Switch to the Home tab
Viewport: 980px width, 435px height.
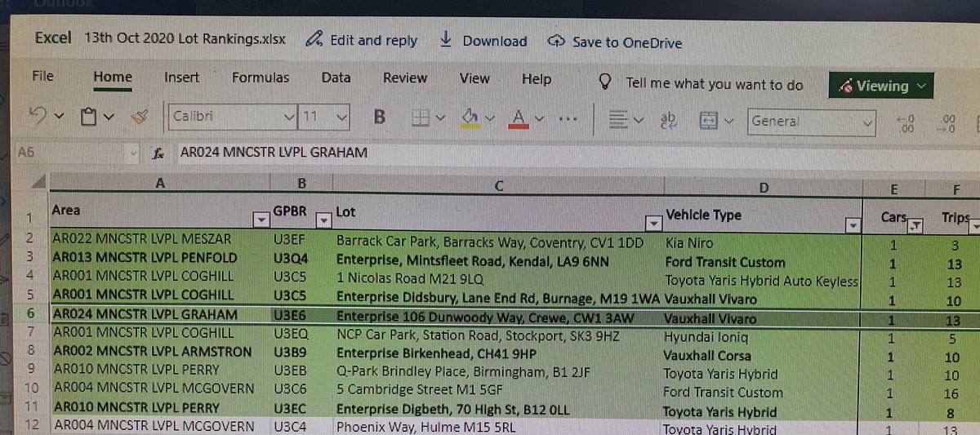click(113, 77)
